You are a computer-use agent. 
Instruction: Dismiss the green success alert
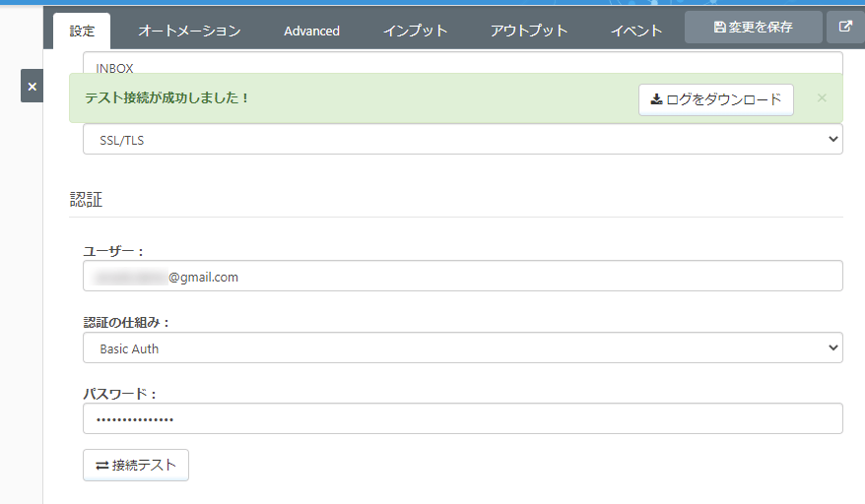(x=822, y=98)
